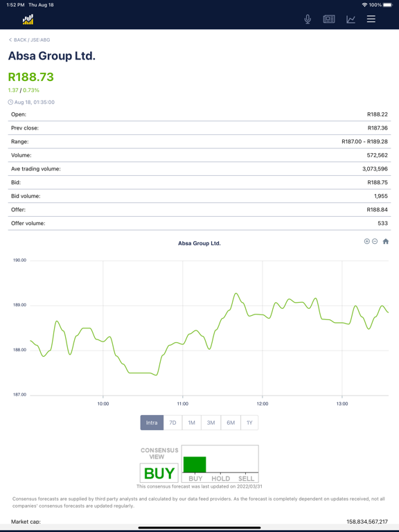Click the SELL label in consensus chart
Viewport: 399px width, 532px height.
pos(247,479)
